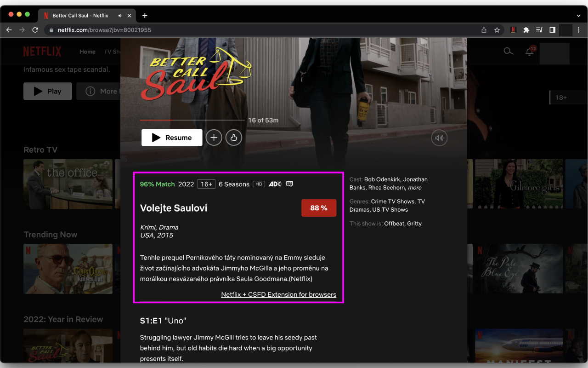Browse Gritty shows
The width and height of the screenshot is (588, 368).
tap(414, 224)
